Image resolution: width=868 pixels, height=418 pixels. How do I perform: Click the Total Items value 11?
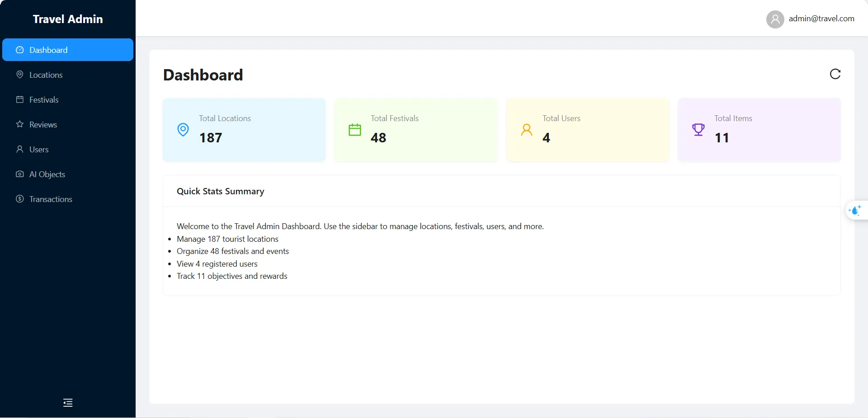coord(722,138)
